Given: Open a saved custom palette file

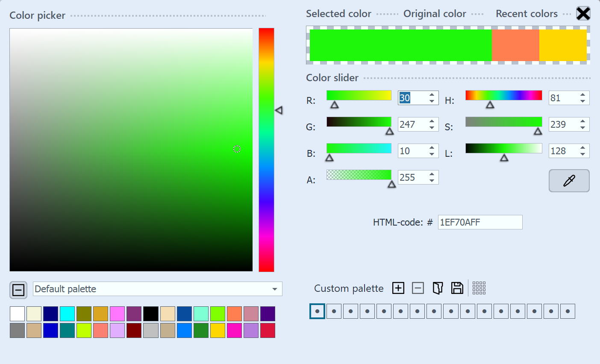Looking at the screenshot, I should 437,288.
